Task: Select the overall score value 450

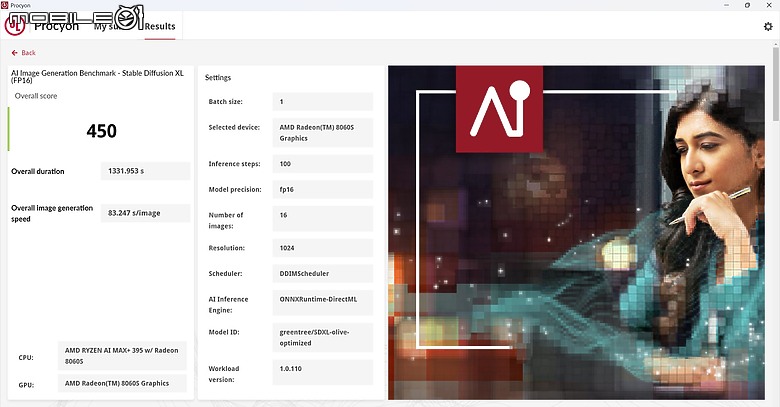Action: (x=101, y=131)
